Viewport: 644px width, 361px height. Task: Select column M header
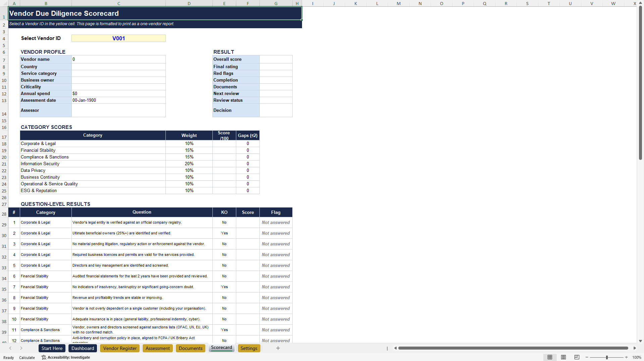tap(398, 3)
